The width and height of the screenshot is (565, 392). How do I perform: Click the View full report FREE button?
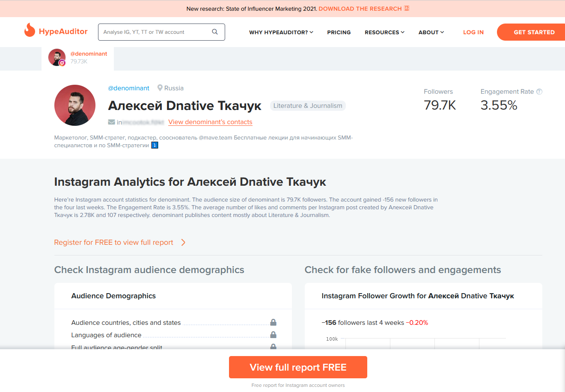(x=298, y=367)
